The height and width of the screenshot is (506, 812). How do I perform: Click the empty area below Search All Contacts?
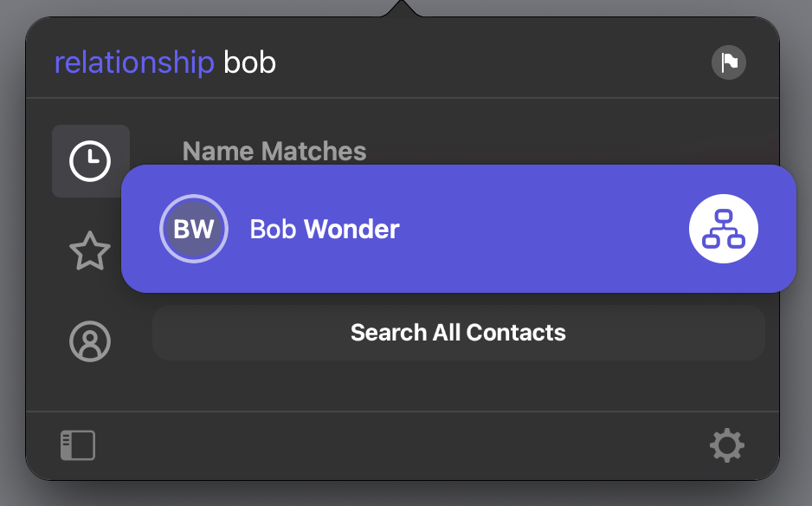pyautogui.click(x=458, y=386)
